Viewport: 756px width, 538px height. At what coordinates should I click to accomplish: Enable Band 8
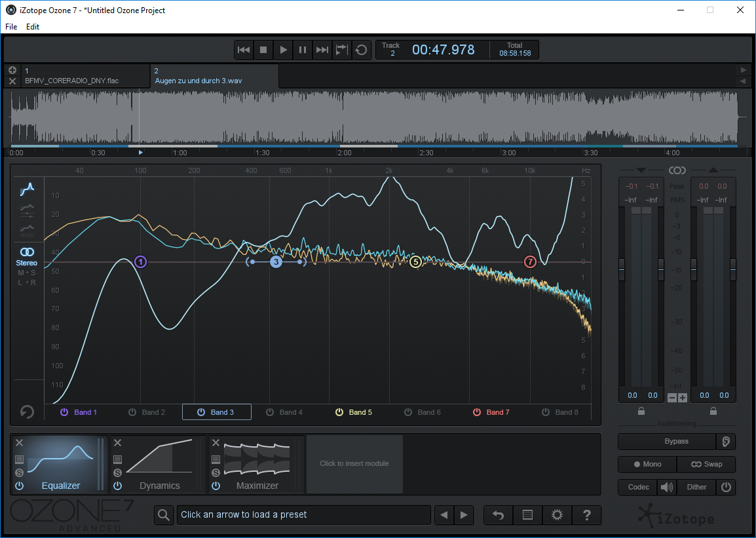pos(546,412)
